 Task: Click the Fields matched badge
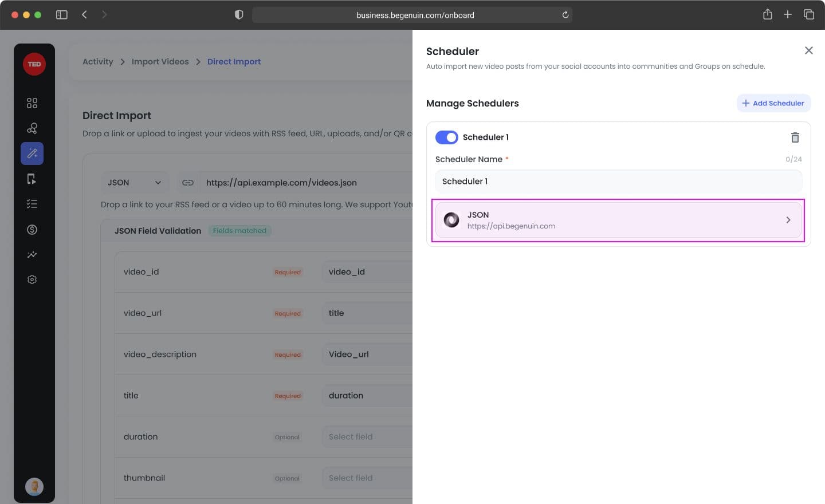(239, 231)
